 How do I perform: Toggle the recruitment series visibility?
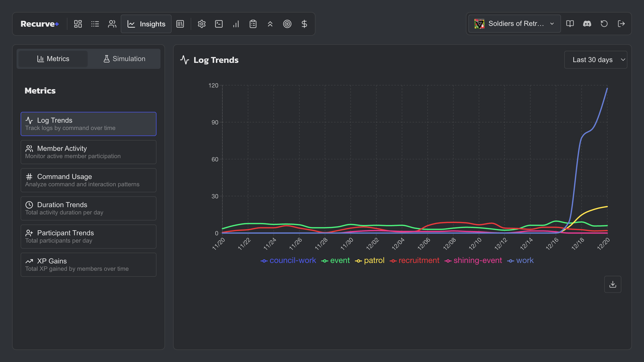pos(419,260)
